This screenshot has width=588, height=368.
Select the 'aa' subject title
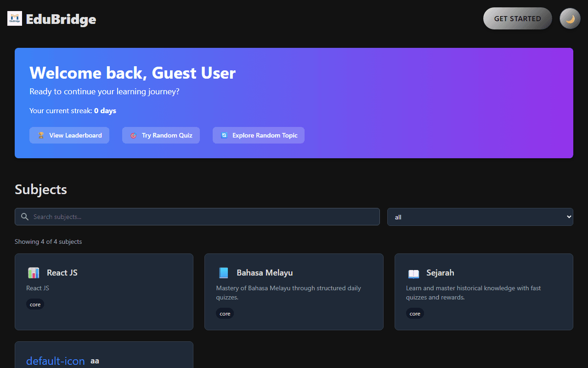[95, 361]
